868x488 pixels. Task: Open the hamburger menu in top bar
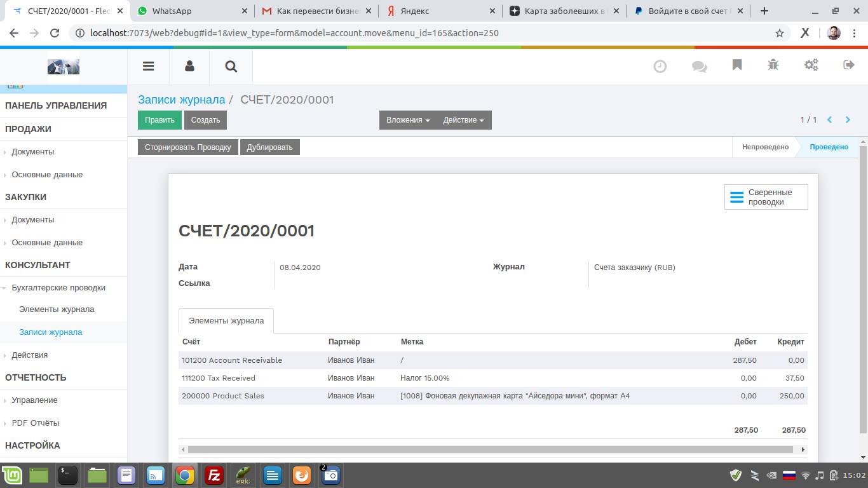click(x=148, y=66)
